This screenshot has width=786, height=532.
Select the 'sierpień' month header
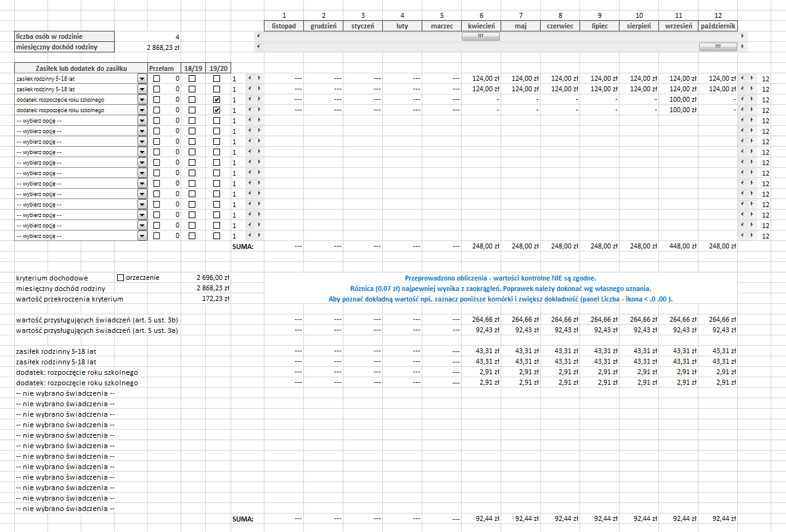pos(639,26)
